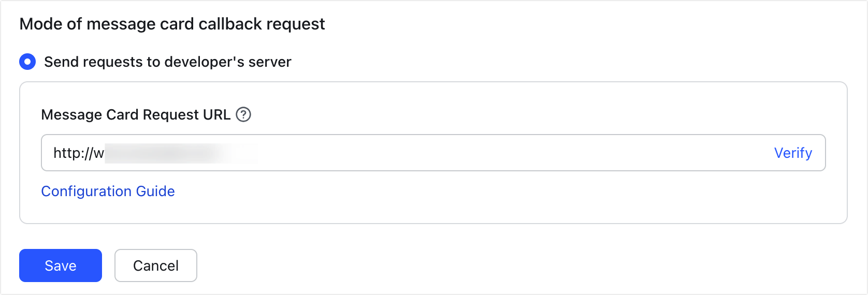Screen dimensions: 868x295
Task: Select the Send requests to developer's server radio
Action: point(27,62)
